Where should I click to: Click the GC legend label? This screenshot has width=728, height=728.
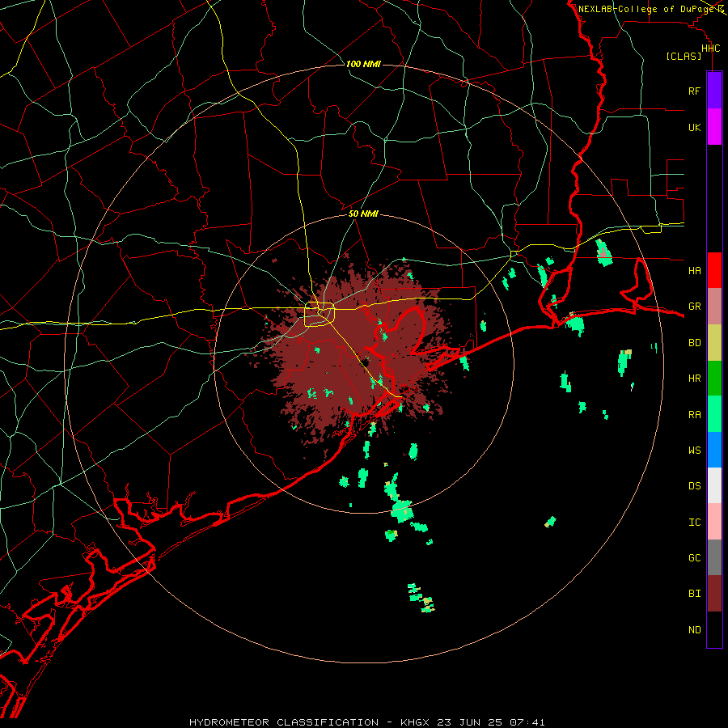pyautogui.click(x=694, y=557)
